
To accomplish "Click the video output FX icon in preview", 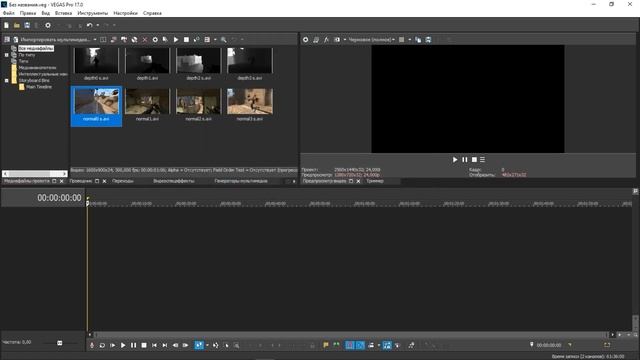I will click(326, 40).
